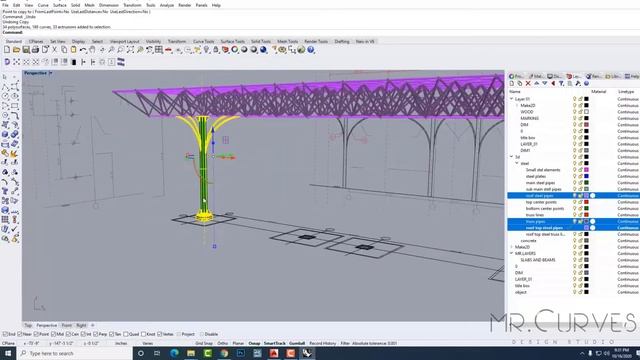Click the New file icon in Standard toolbar
The width and height of the screenshot is (640, 360).
(7, 50)
